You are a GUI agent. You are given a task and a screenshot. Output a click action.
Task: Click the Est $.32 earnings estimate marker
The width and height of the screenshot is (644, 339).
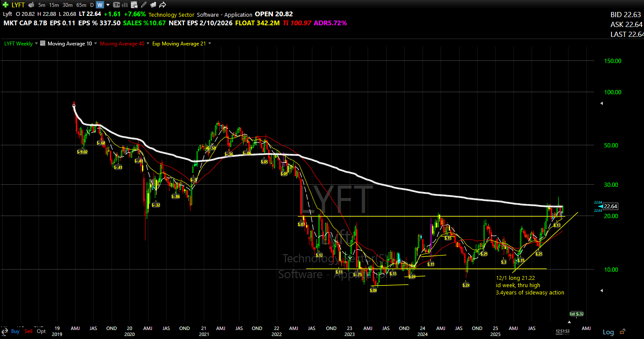577,314
